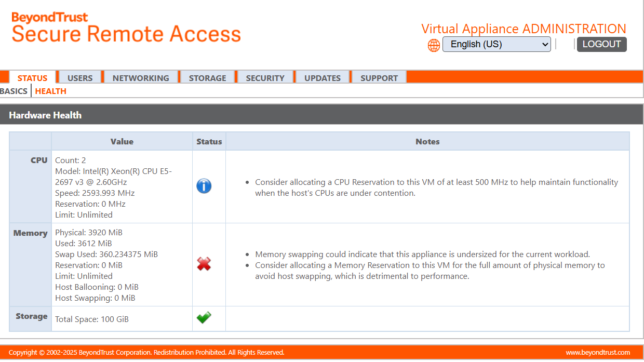The height and width of the screenshot is (362, 644).
Task: Click 'Reservation: 0 MHz' CPU value
Action: (90, 204)
